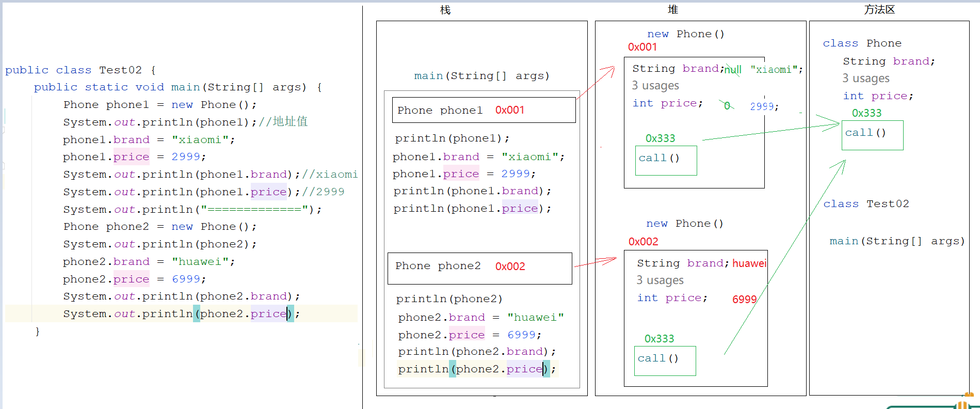
Task: Click the //地址值 comment in the code
Action: pyautogui.click(x=283, y=122)
